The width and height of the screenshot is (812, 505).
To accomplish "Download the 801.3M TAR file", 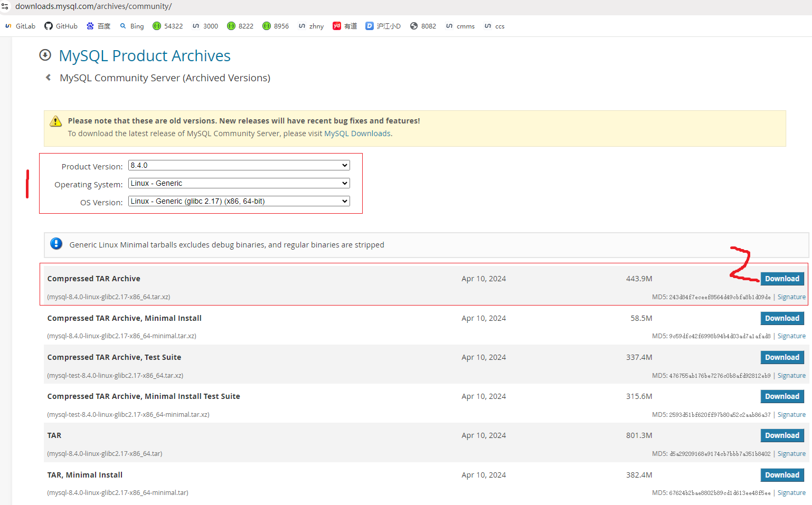I will click(x=782, y=435).
